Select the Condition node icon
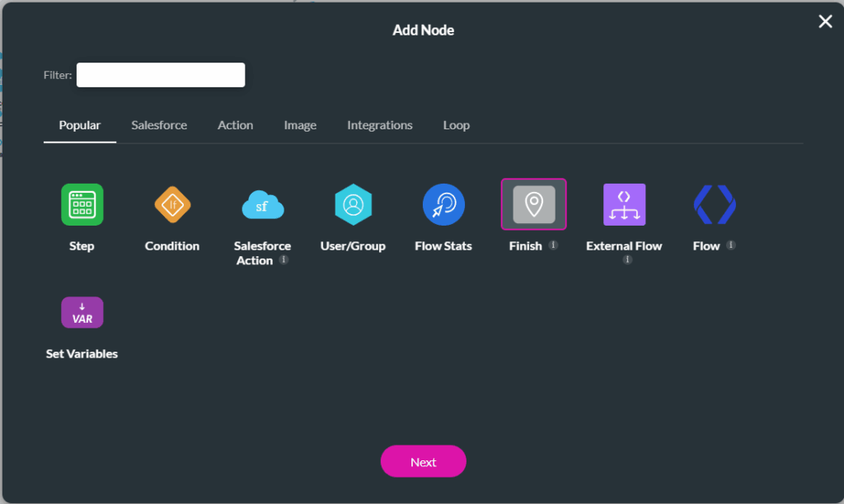 (171, 204)
